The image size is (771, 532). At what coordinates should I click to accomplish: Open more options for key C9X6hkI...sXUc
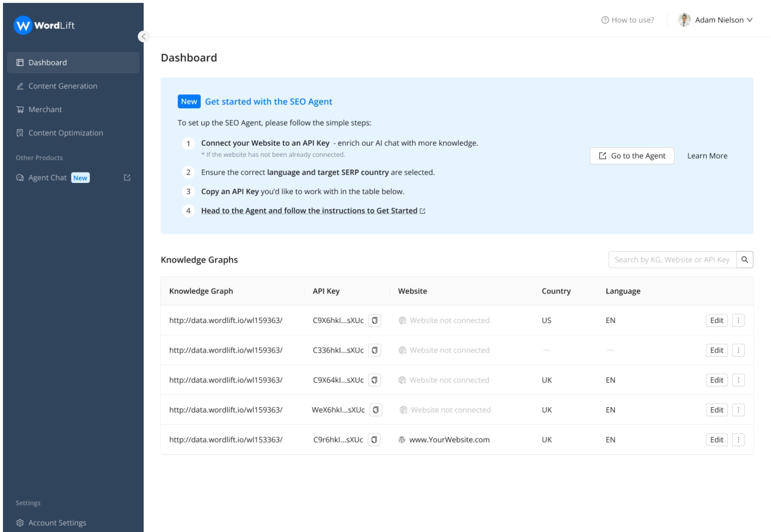coord(738,321)
